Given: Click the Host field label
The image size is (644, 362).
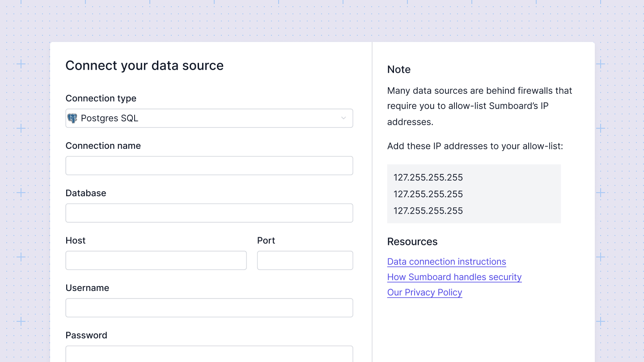Looking at the screenshot, I should [75, 240].
